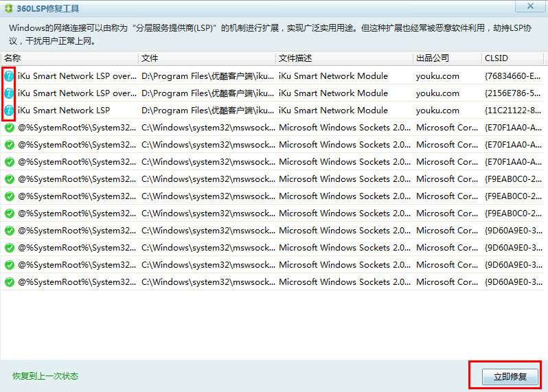Screen dimensions: 548x392
Task: Close the 360LSP修复工具 window
Action: [530, 6]
